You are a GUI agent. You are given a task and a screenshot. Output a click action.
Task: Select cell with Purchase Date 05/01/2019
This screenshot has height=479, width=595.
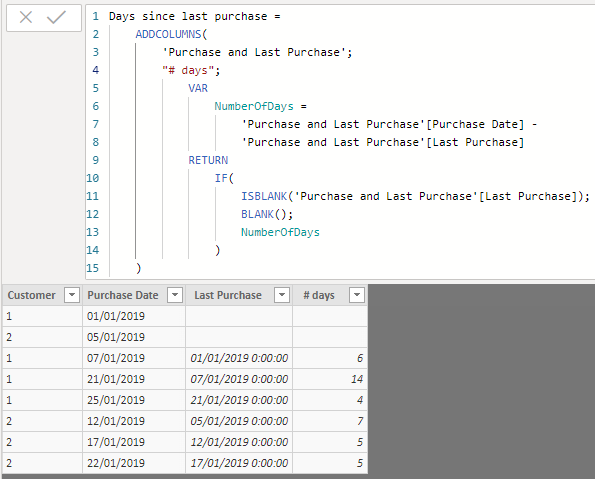click(134, 337)
